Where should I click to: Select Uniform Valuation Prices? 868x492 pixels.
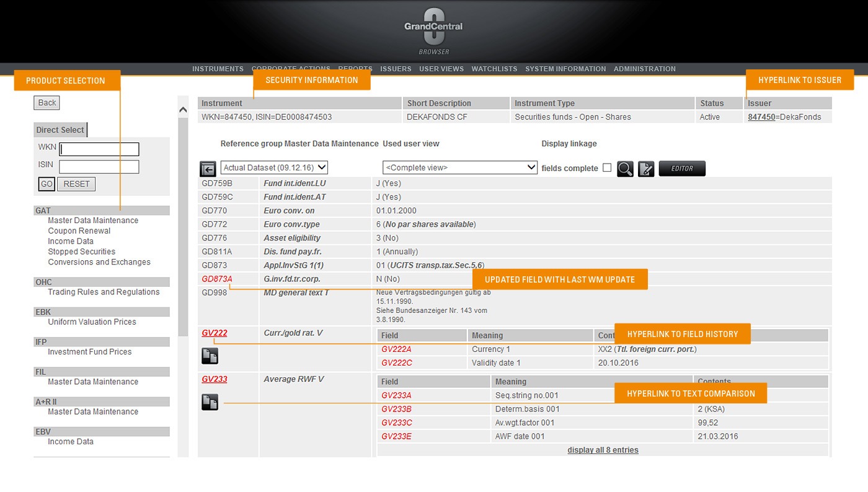(92, 322)
